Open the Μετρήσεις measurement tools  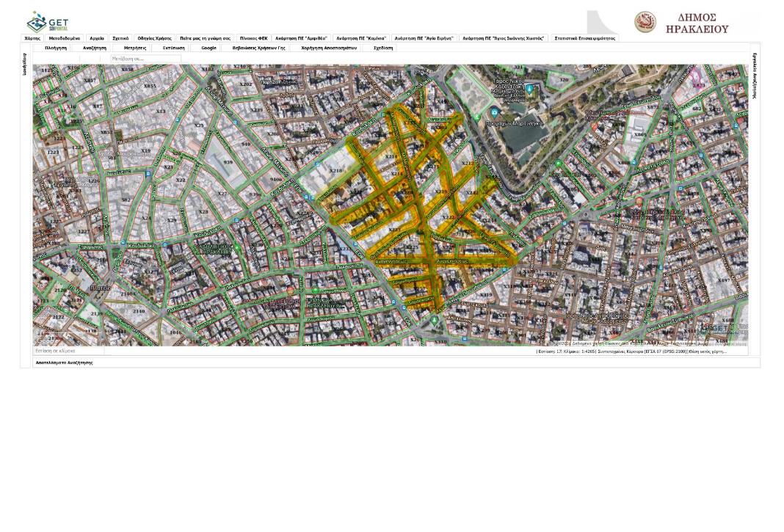(x=134, y=48)
